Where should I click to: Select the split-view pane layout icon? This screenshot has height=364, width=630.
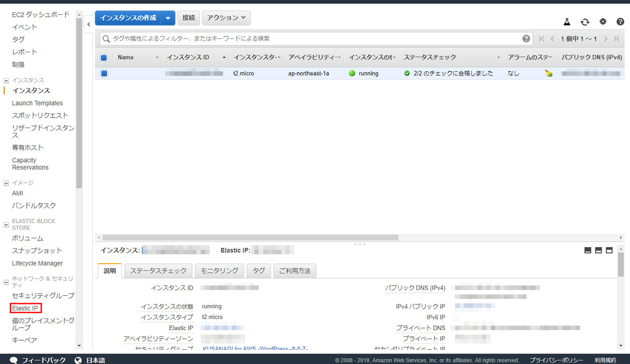point(598,250)
